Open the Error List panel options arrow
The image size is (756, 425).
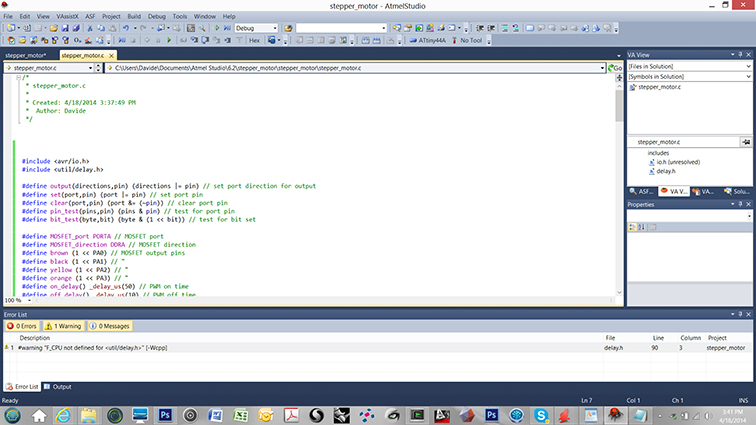click(x=732, y=314)
